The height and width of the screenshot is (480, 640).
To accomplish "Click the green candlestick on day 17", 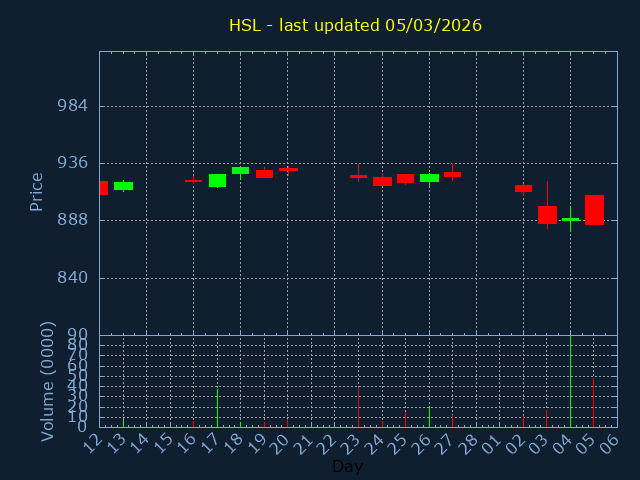I will (217, 180).
